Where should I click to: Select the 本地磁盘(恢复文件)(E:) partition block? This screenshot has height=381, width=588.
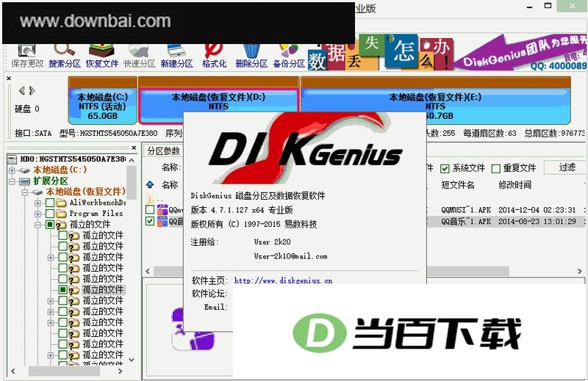pos(435,101)
